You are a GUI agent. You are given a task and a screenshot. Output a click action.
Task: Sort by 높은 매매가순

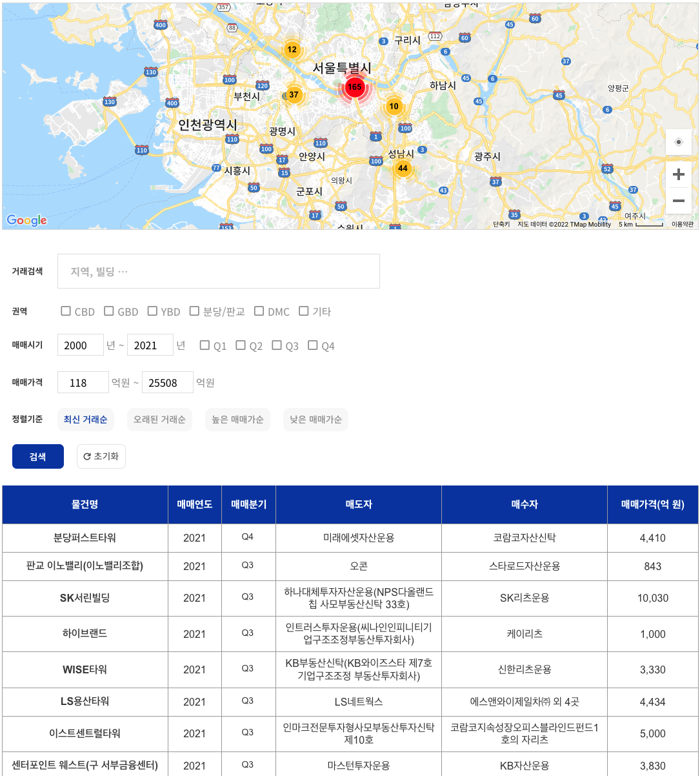point(238,420)
